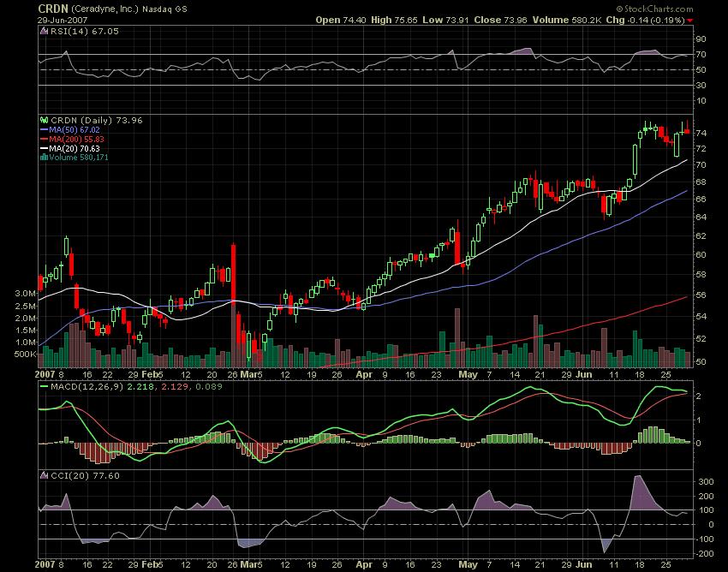Click the CRDN ticker symbol in the title
This screenshot has height=572, width=728.
(x=53, y=9)
